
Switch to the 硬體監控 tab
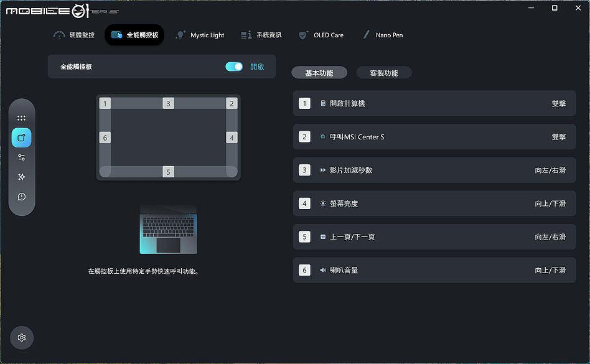click(75, 35)
